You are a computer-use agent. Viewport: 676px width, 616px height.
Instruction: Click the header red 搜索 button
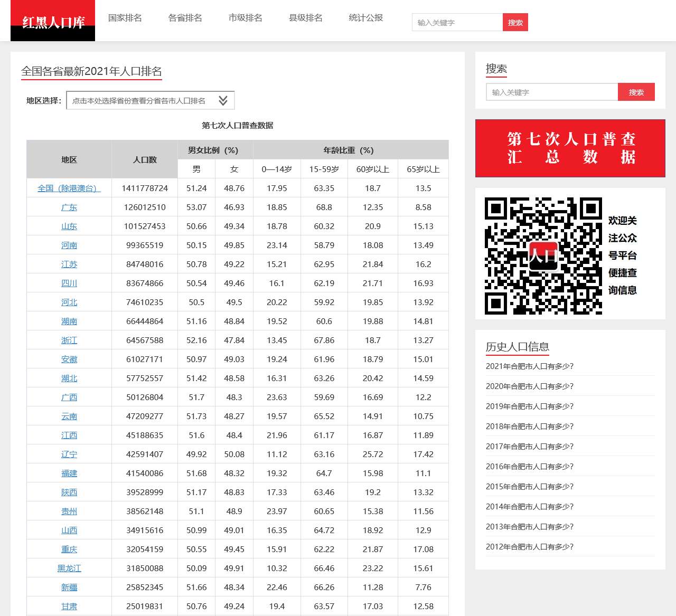[515, 22]
